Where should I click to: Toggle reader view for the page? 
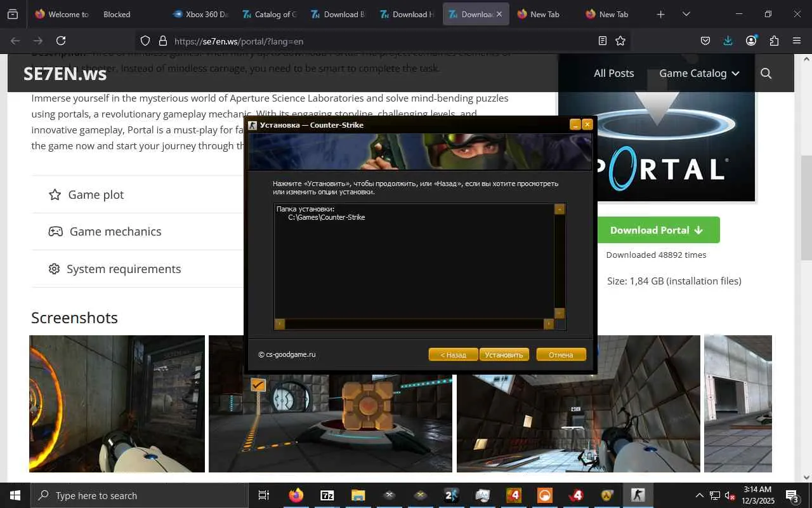click(603, 41)
